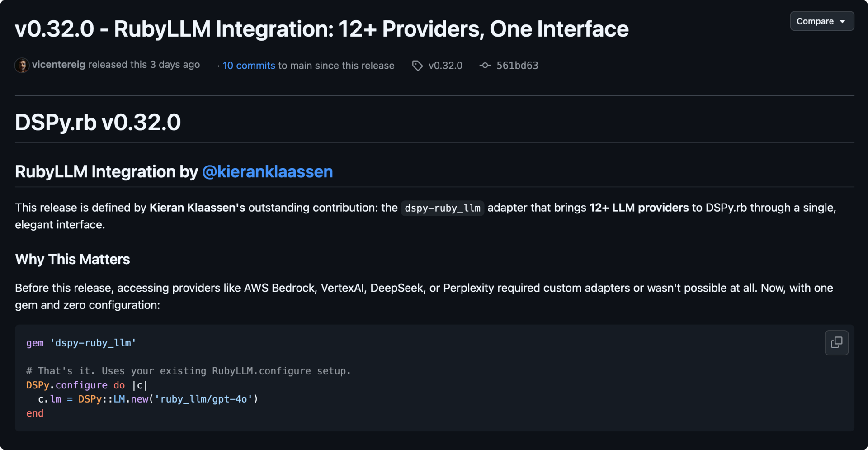Copy the code block with the copy icon
The width and height of the screenshot is (868, 450).
click(836, 343)
